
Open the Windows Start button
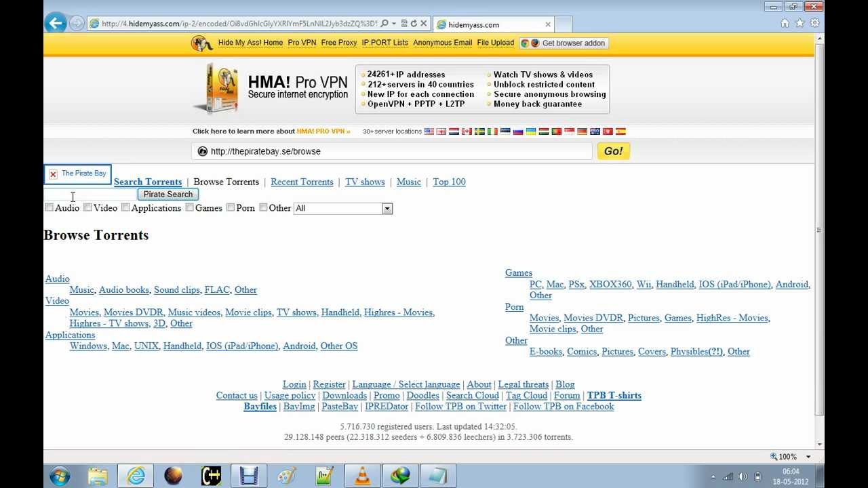click(x=60, y=476)
